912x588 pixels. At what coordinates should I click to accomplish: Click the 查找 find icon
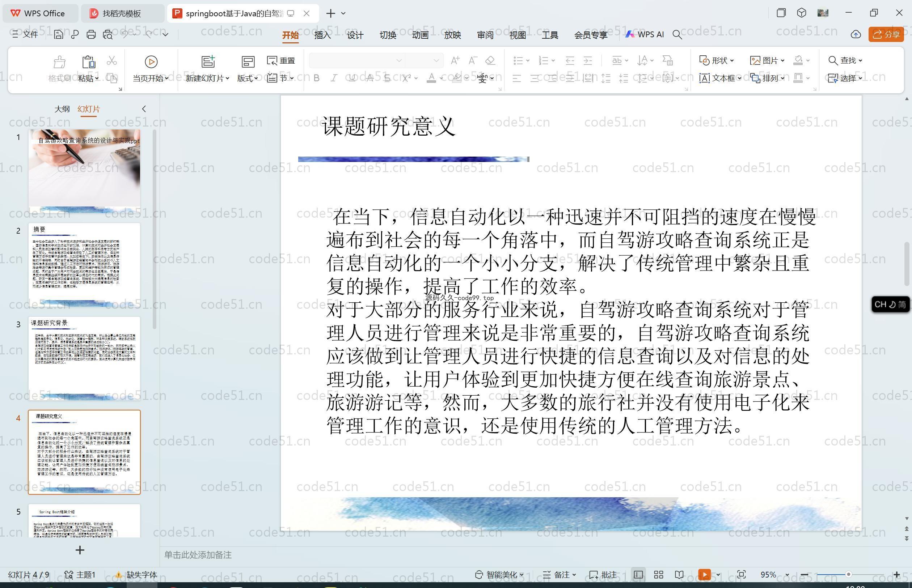pos(833,60)
